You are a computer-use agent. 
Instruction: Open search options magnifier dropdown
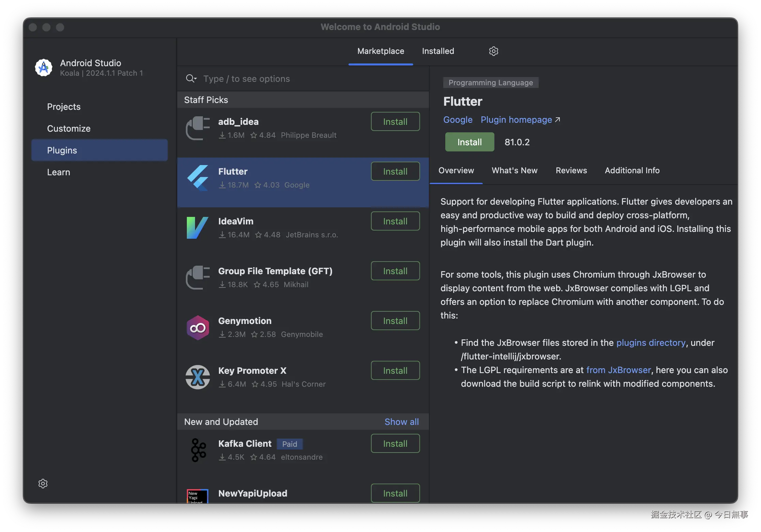pos(191,79)
